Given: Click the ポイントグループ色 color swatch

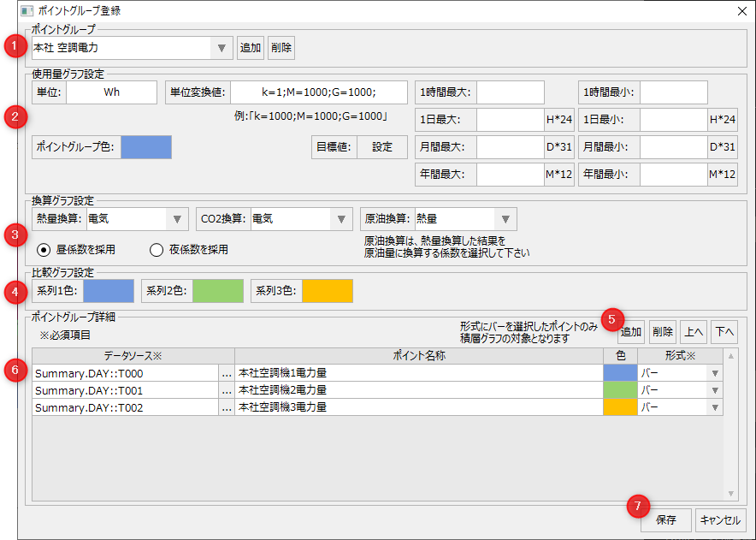Looking at the screenshot, I should point(145,146).
